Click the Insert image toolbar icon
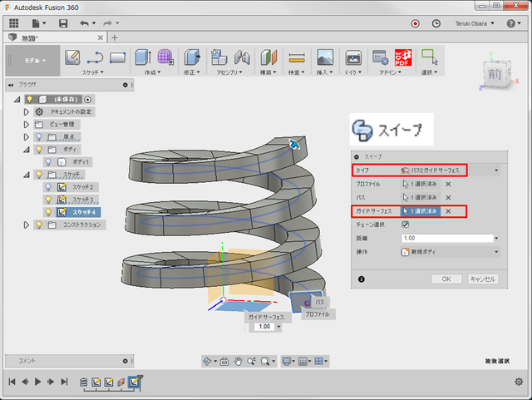 pos(325,57)
